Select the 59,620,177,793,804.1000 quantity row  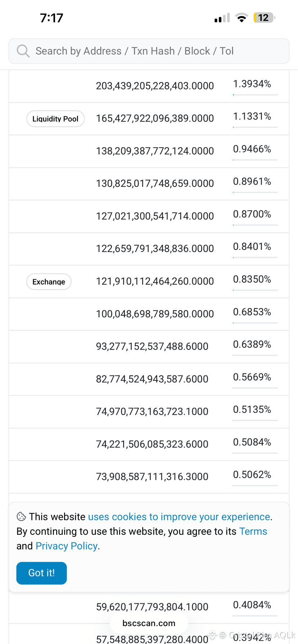149,607
